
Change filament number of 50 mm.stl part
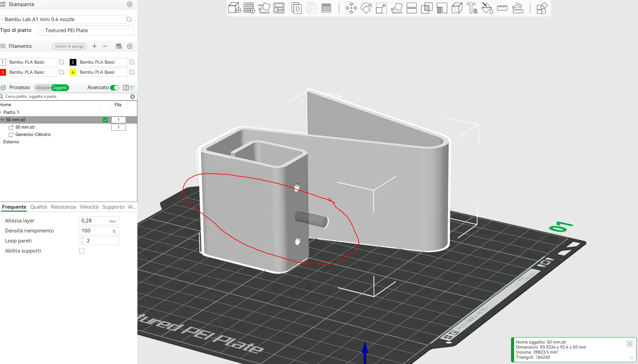(x=118, y=127)
